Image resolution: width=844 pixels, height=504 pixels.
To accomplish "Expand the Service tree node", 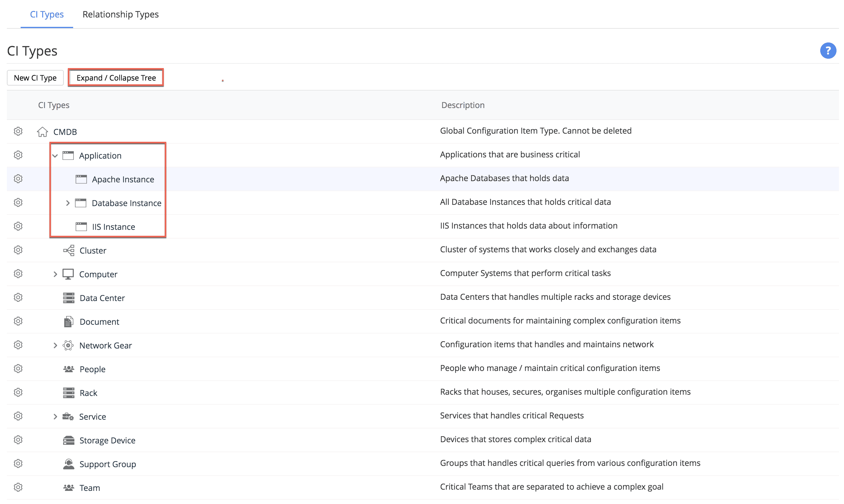I will [x=55, y=416].
